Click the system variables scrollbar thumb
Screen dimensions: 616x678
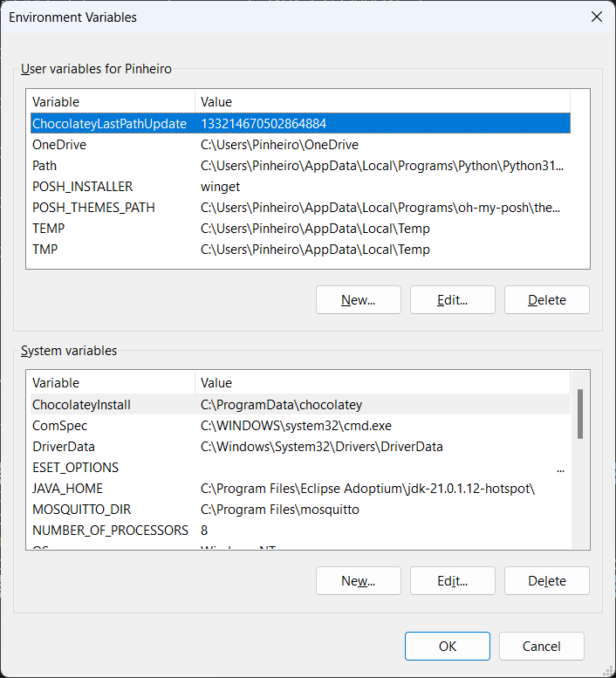[x=580, y=414]
